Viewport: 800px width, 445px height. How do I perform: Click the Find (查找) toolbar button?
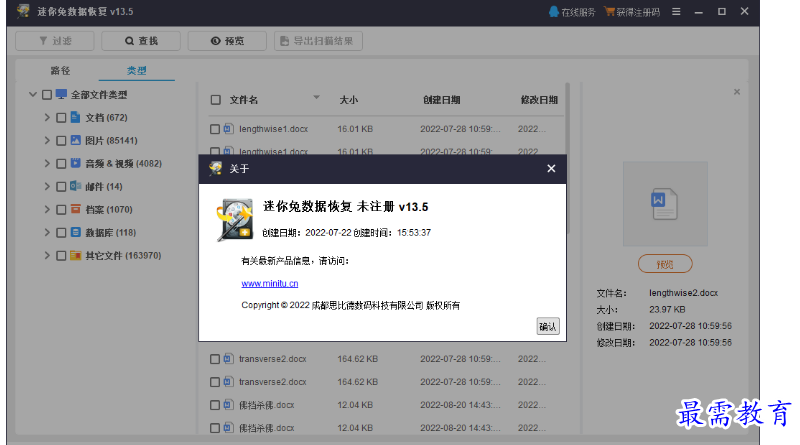[x=141, y=41]
